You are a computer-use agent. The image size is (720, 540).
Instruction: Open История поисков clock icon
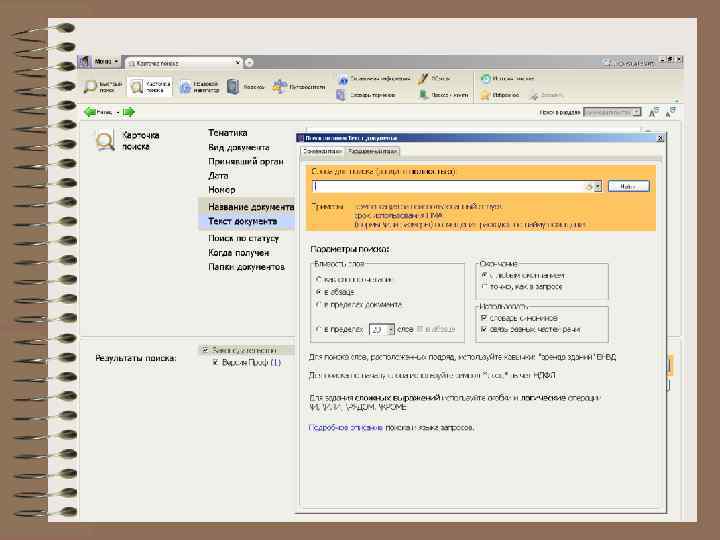tap(485, 79)
